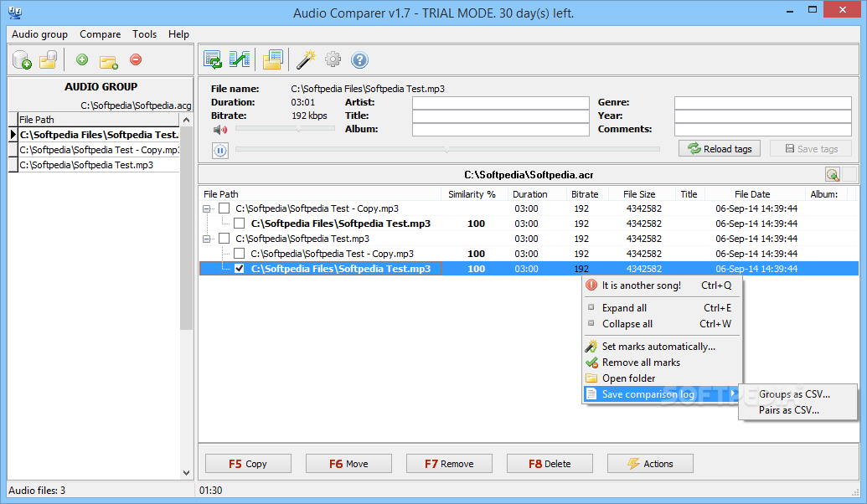Click the blank button beside magnifier icon
Image resolution: width=867 pixels, height=504 pixels.
[x=850, y=175]
